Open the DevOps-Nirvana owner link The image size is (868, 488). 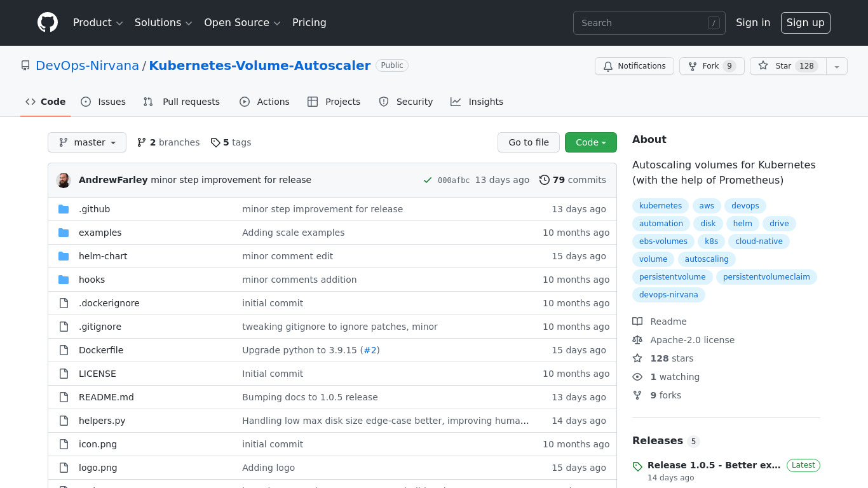tap(87, 65)
